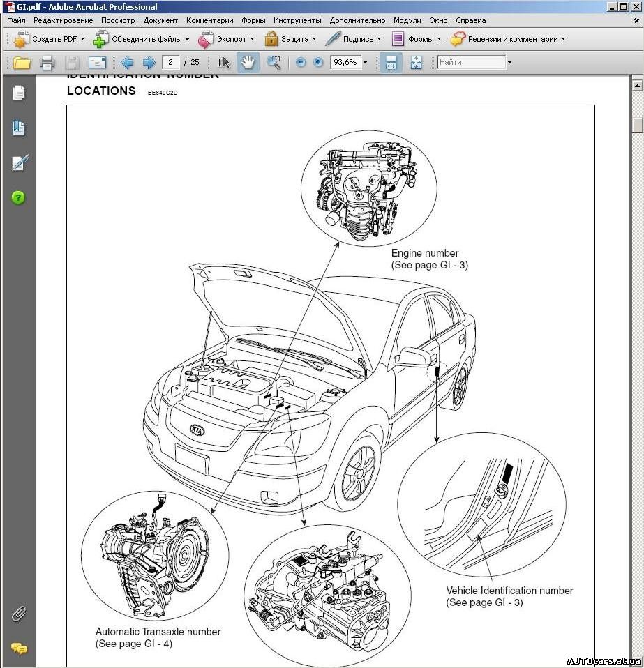Open the Справка menu

470,20
